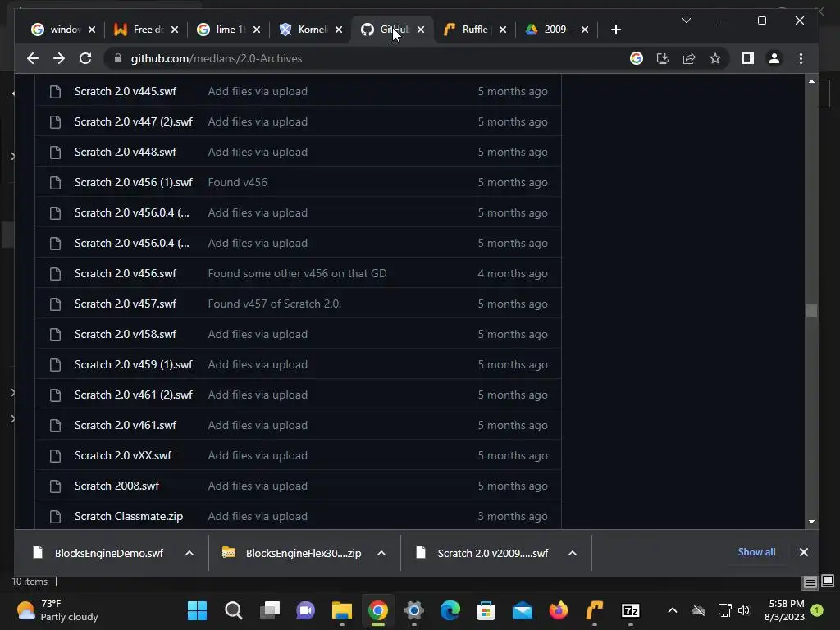Open Scratch 2.0 v458.swf file

[x=126, y=335]
